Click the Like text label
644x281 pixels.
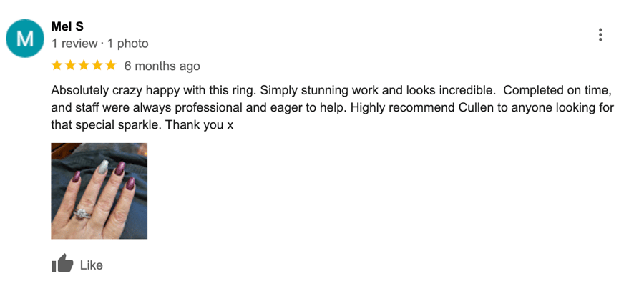(91, 265)
